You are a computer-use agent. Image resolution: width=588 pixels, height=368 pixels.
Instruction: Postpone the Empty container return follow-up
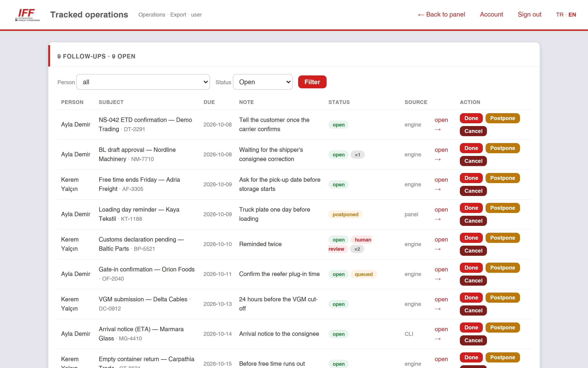click(503, 357)
